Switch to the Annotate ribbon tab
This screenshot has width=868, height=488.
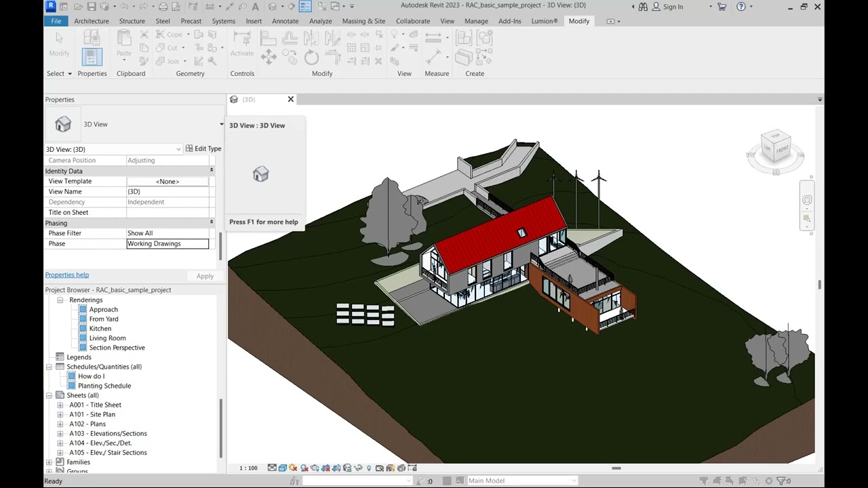[285, 21]
